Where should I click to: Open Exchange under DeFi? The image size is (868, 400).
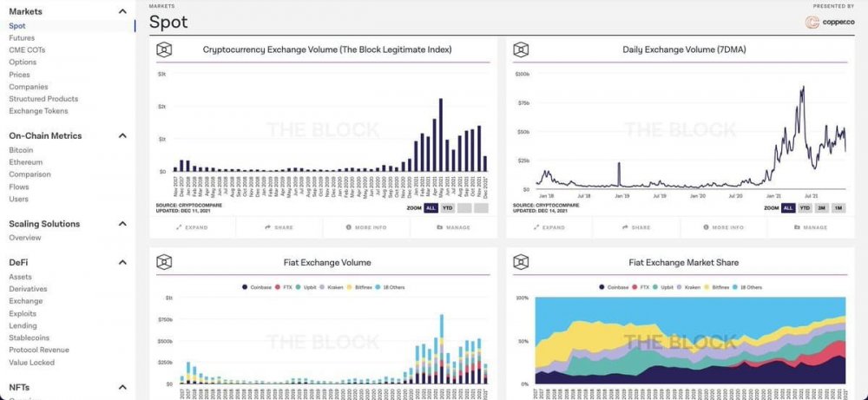tap(25, 301)
